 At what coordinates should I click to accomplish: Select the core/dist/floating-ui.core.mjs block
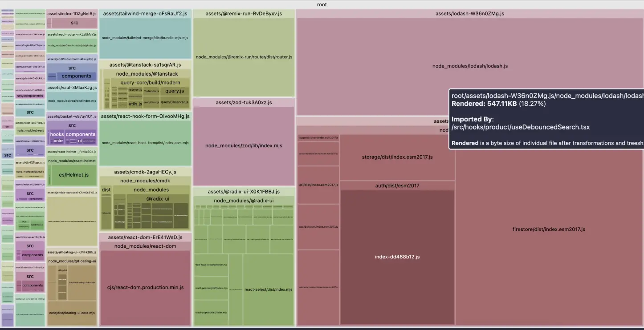(72, 313)
